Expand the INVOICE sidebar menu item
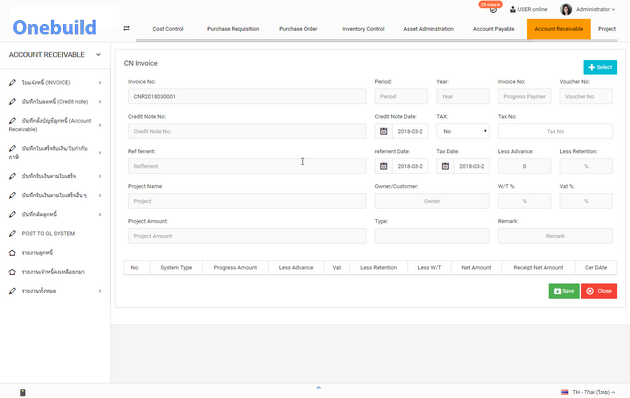The height and width of the screenshot is (398, 630). (55, 82)
